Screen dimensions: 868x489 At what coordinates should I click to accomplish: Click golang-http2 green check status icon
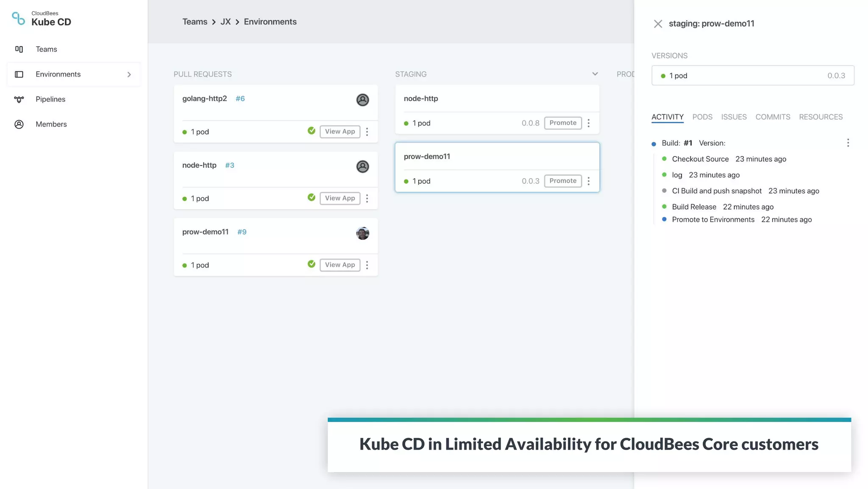[x=312, y=131]
